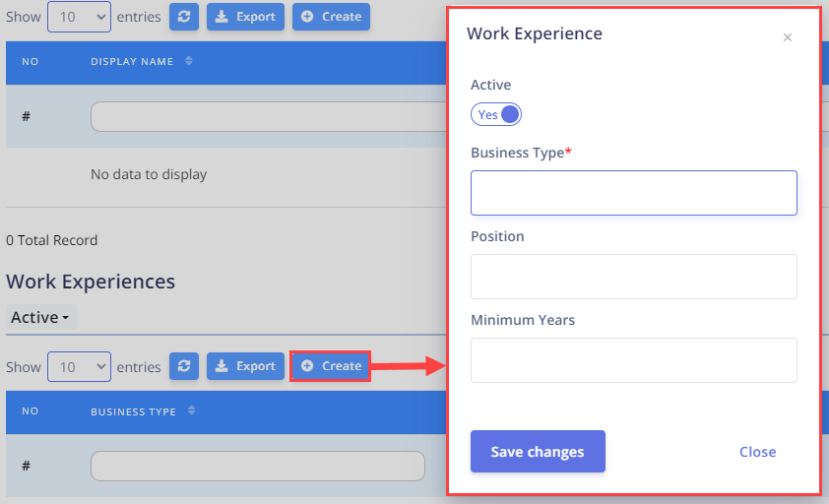Open the lower Show entries dropdown
829x504 pixels.
point(80,366)
